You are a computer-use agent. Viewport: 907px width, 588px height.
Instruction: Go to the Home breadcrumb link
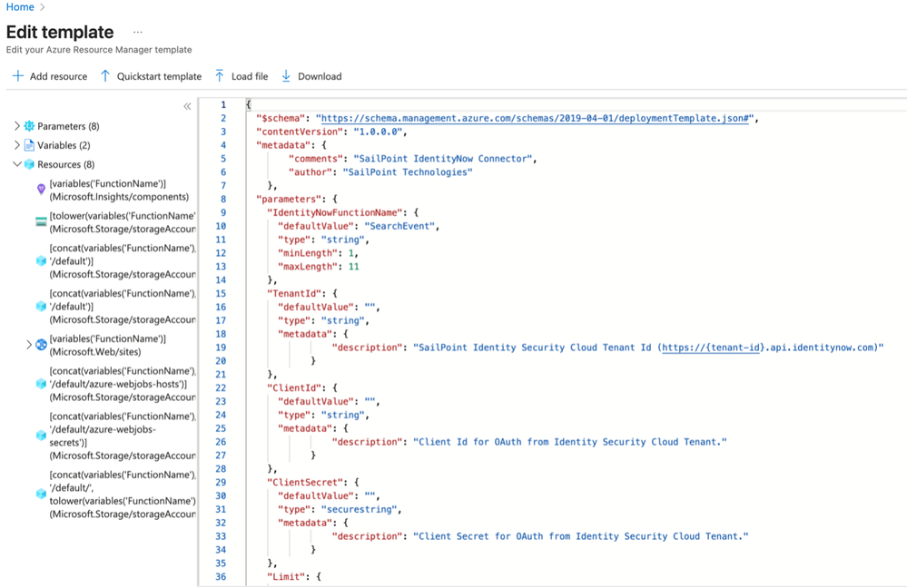click(20, 7)
